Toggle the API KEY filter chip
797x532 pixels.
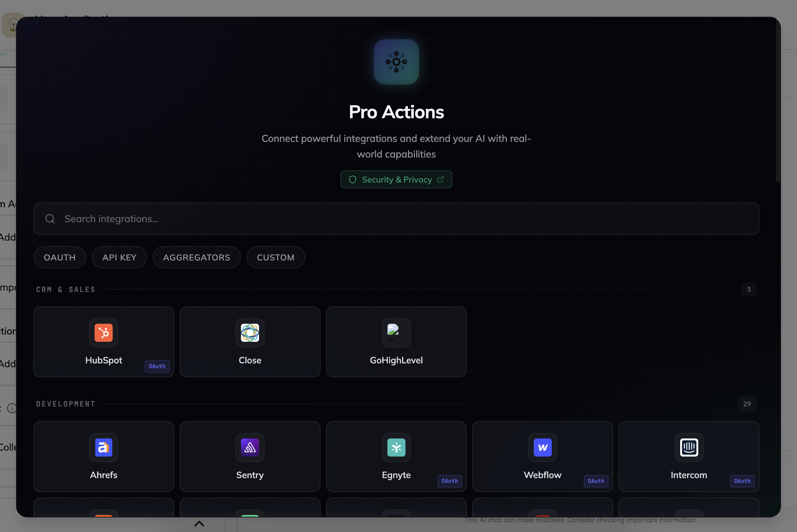pyautogui.click(x=119, y=257)
